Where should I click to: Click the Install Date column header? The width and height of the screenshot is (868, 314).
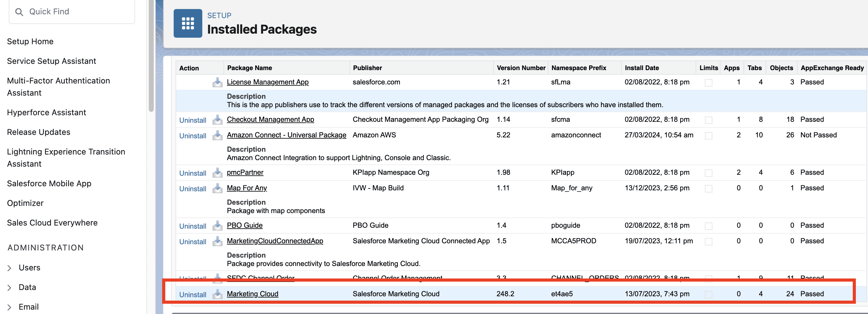641,68
